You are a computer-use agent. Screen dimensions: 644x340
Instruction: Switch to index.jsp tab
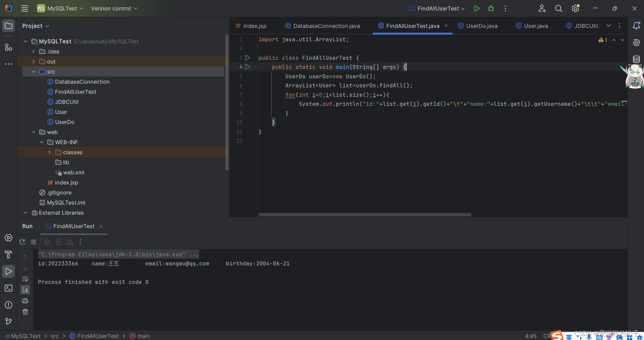251,26
